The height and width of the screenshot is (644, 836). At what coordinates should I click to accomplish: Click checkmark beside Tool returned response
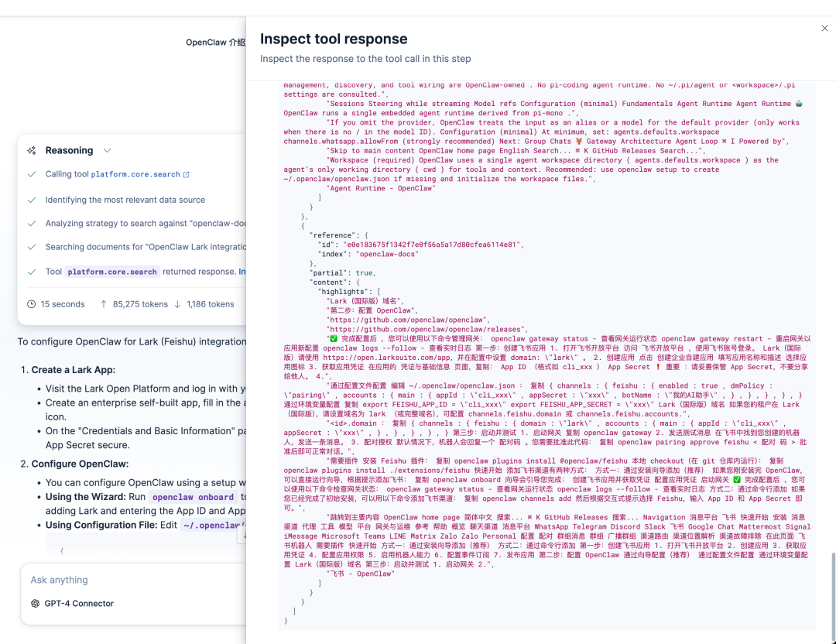[32, 272]
